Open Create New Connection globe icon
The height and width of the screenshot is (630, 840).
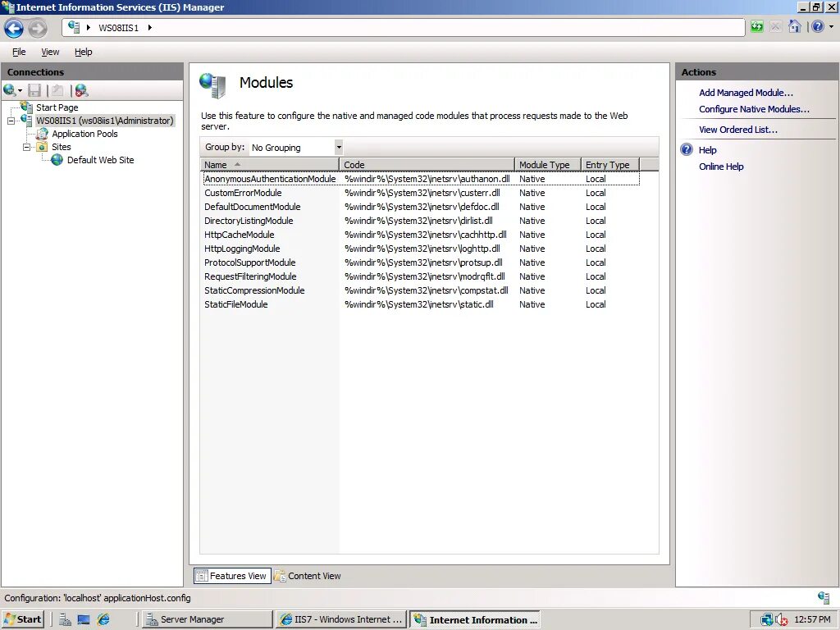tap(9, 90)
